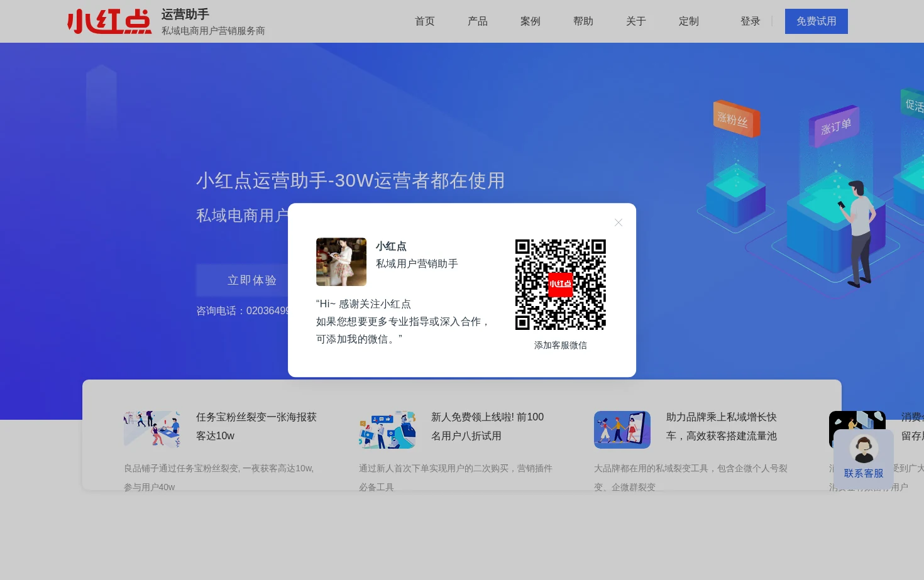The height and width of the screenshot is (580, 924).
Task: Go to 案例 in the navigation
Action: (x=531, y=21)
